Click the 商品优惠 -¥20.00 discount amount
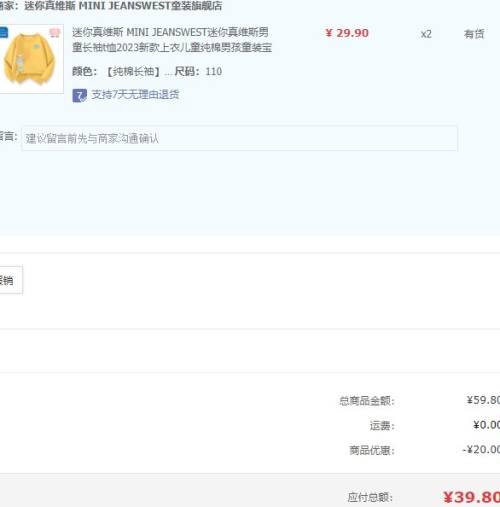 point(481,450)
